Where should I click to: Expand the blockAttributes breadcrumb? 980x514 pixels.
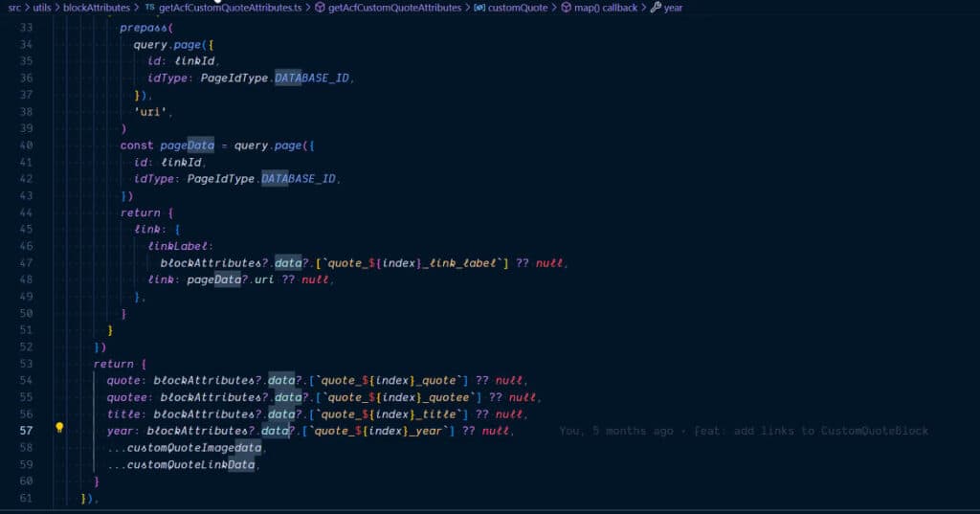pyautogui.click(x=96, y=8)
